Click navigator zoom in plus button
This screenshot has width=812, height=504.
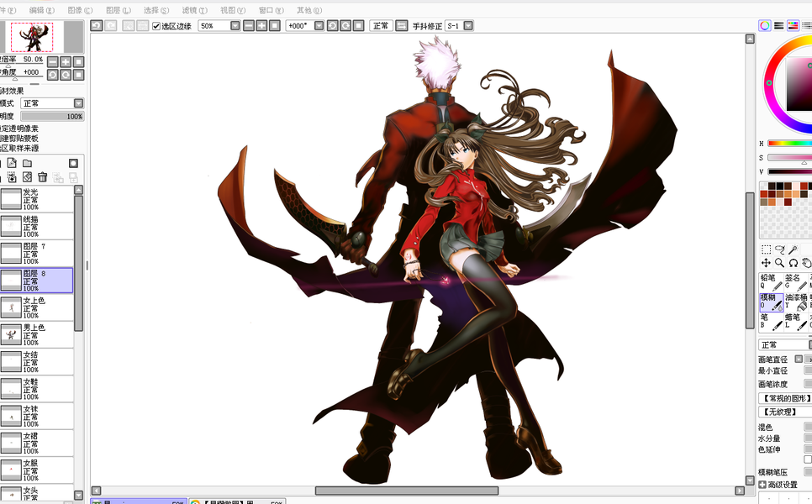[66, 62]
